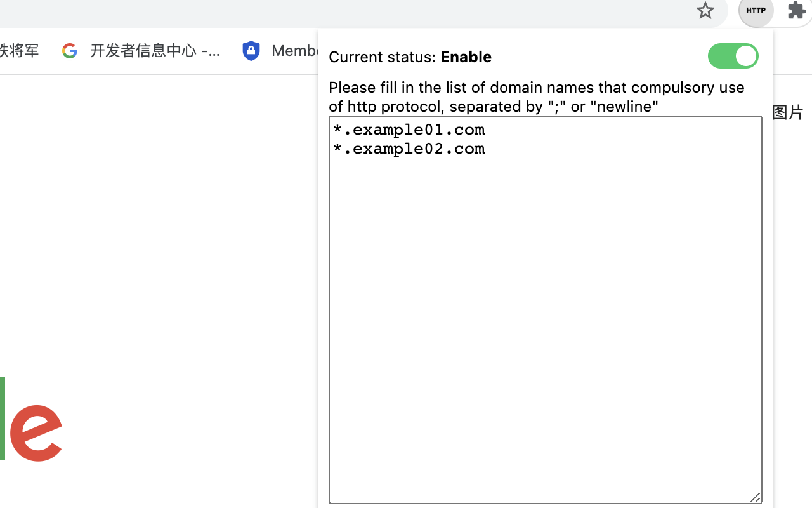Click the Google favicon on the bookmarks bar

click(x=70, y=50)
